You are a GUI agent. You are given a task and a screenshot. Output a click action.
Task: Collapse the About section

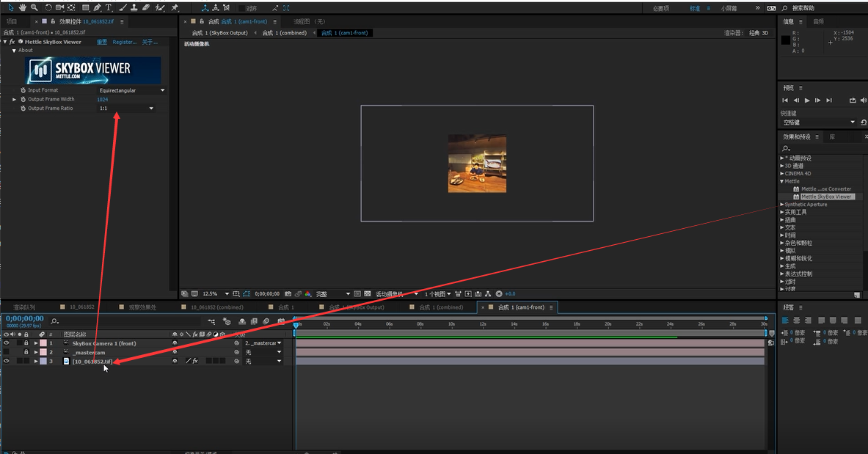(x=15, y=51)
